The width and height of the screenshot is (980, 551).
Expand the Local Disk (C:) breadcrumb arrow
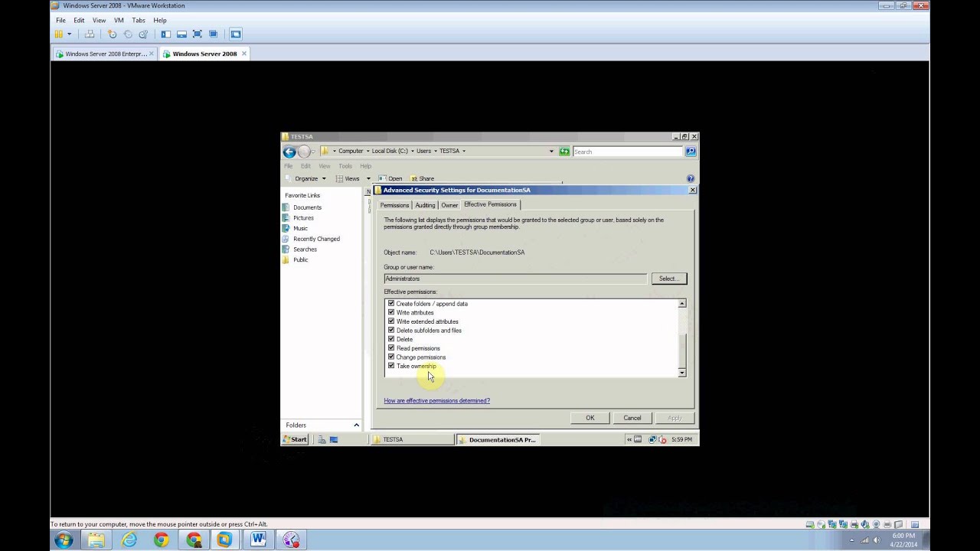click(x=412, y=151)
